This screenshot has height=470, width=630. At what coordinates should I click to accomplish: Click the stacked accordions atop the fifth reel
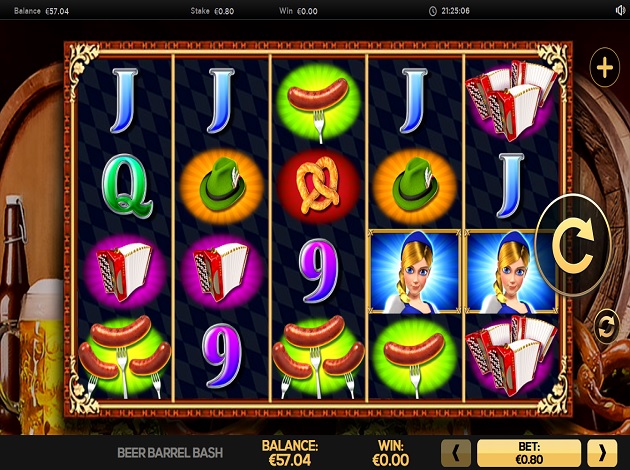pyautogui.click(x=511, y=100)
